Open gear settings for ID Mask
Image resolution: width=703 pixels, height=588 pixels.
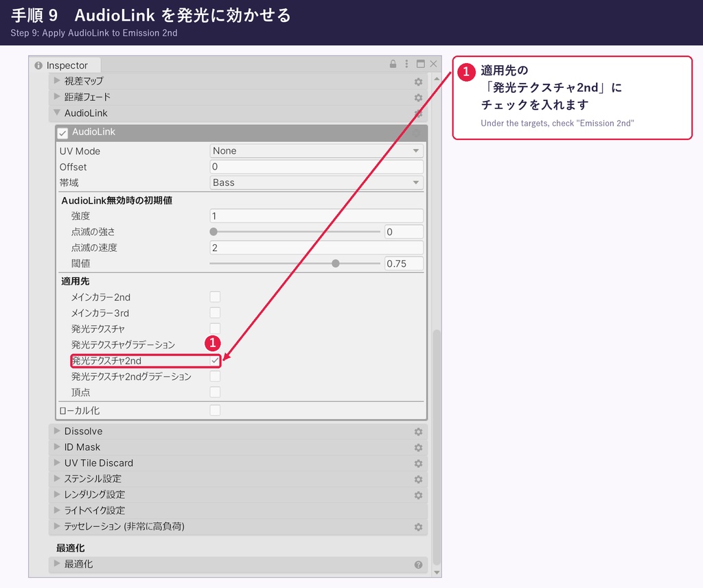click(418, 448)
